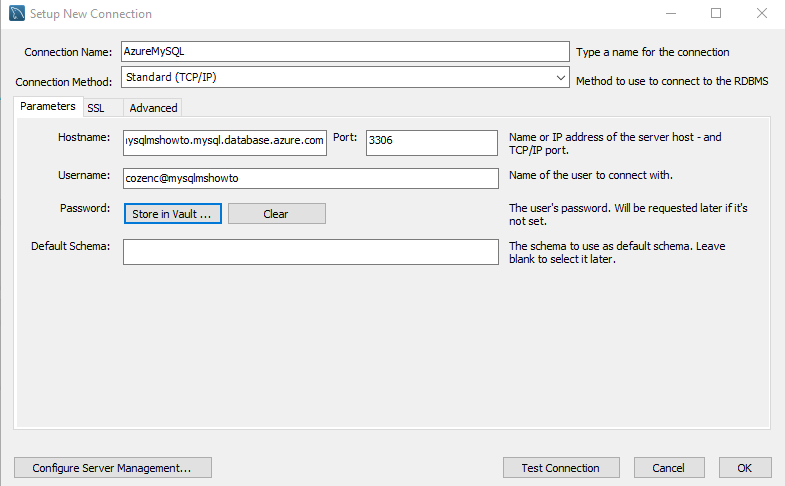
Task: Focus the Hostname input field
Action: [x=225, y=143]
